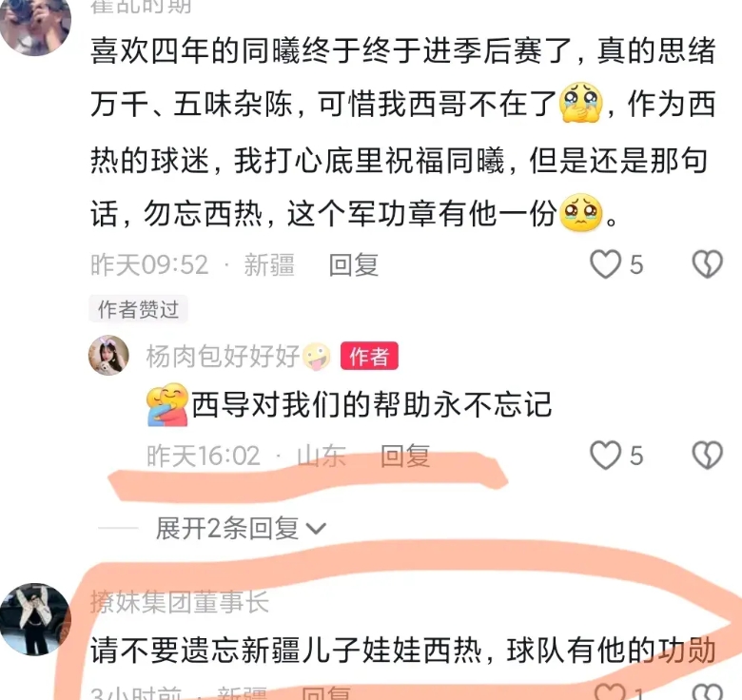This screenshot has height=700, width=742.
Task: Like the comment posted 昨天09:52
Action: (605, 263)
